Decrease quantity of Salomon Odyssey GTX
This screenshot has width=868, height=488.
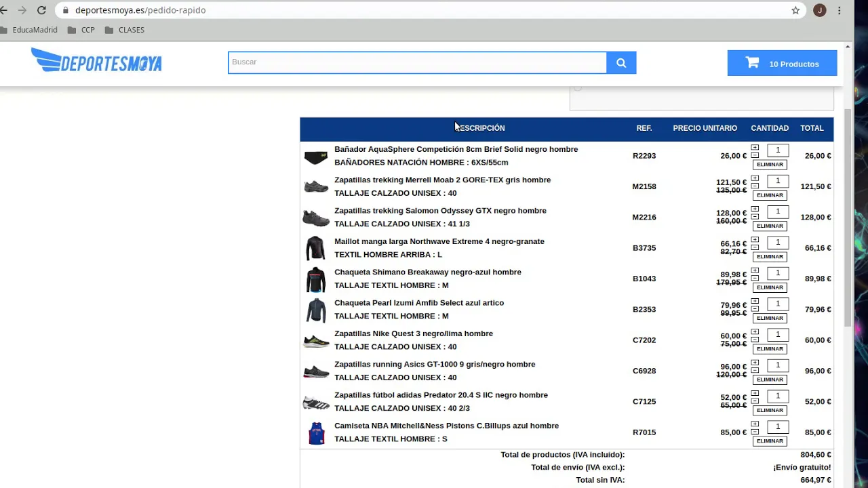pos(755,216)
